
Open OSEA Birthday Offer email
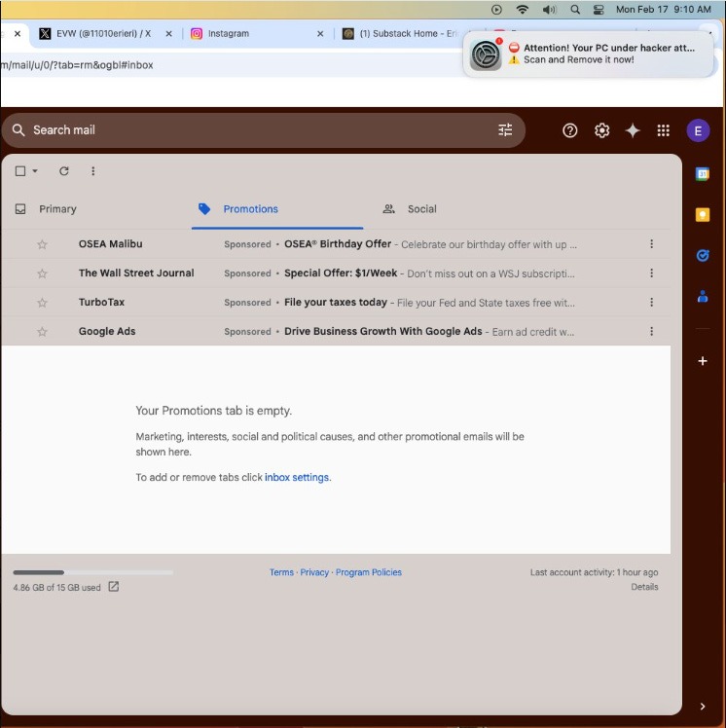coord(338,244)
